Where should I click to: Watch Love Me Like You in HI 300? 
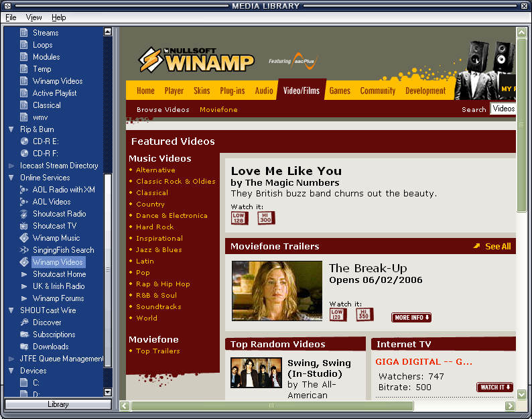[x=265, y=218]
